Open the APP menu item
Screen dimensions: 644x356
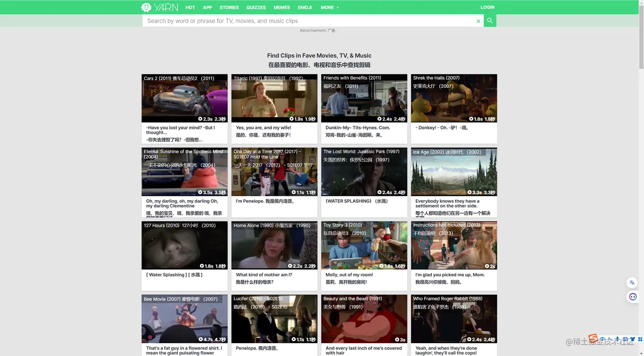coord(207,7)
